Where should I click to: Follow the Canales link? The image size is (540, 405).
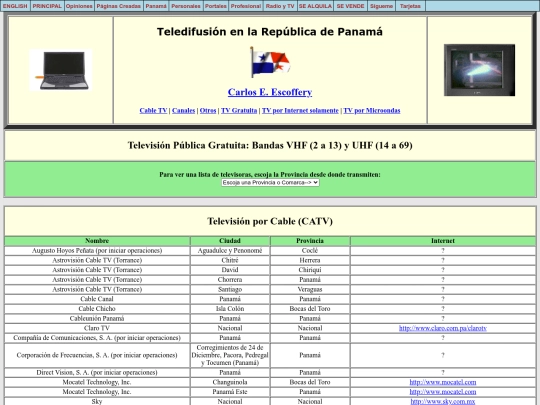pyautogui.click(x=184, y=111)
